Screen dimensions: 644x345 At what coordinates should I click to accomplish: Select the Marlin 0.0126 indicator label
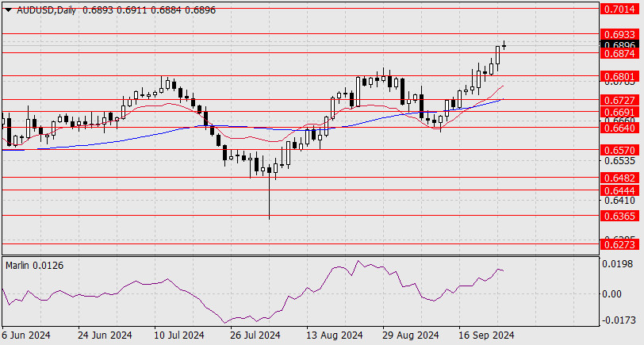(x=35, y=266)
